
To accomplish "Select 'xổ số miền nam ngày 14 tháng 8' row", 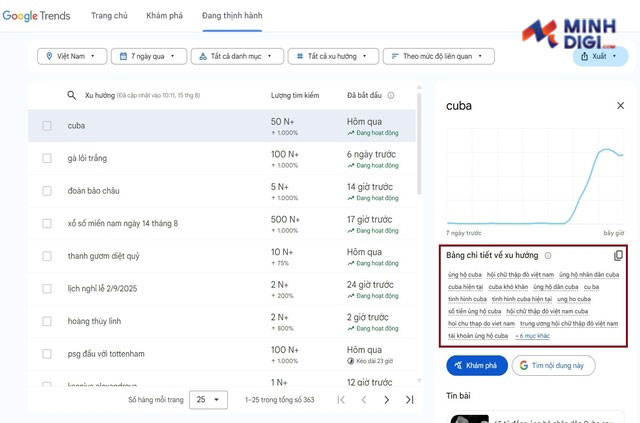I will pos(222,224).
